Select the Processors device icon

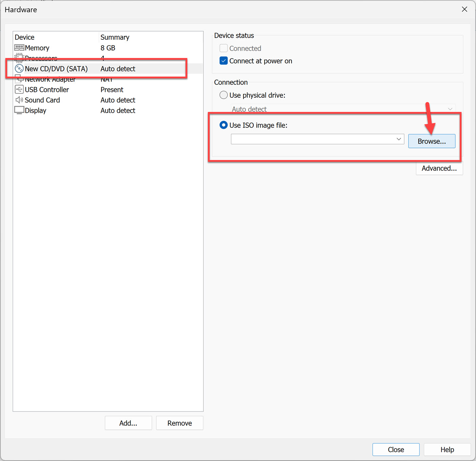click(x=19, y=58)
